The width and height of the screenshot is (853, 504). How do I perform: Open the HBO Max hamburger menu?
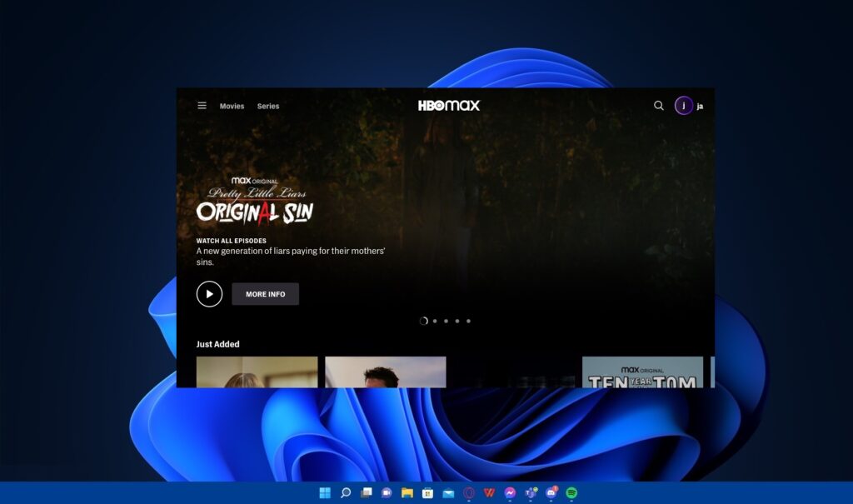(x=202, y=106)
